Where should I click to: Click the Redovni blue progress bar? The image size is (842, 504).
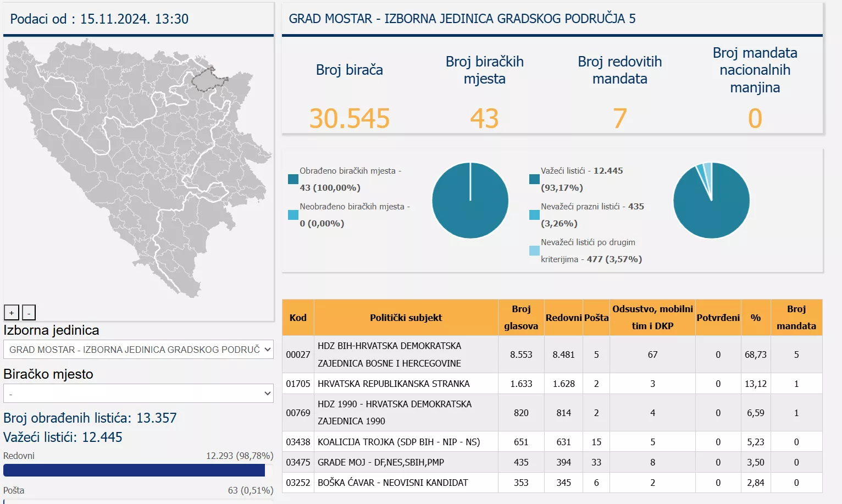(134, 470)
